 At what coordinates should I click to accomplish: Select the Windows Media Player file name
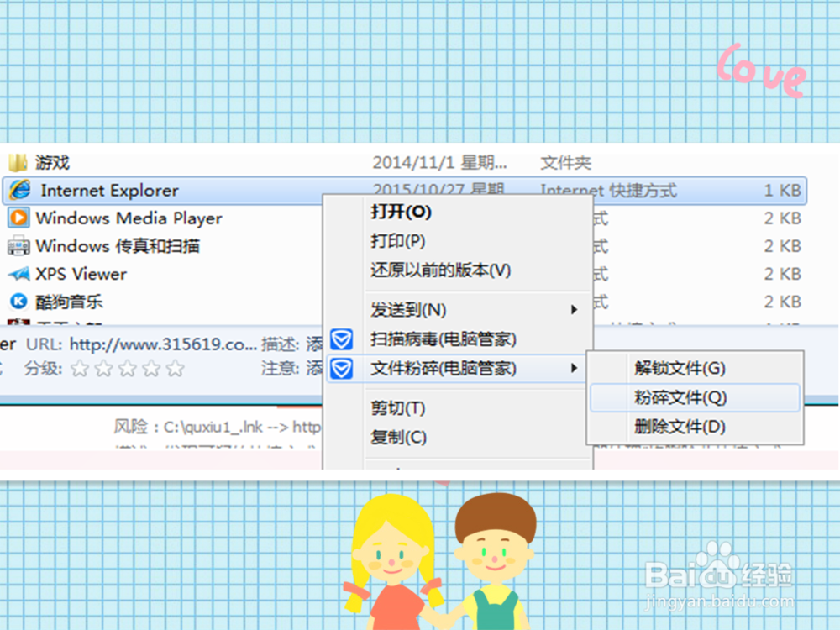(129, 218)
